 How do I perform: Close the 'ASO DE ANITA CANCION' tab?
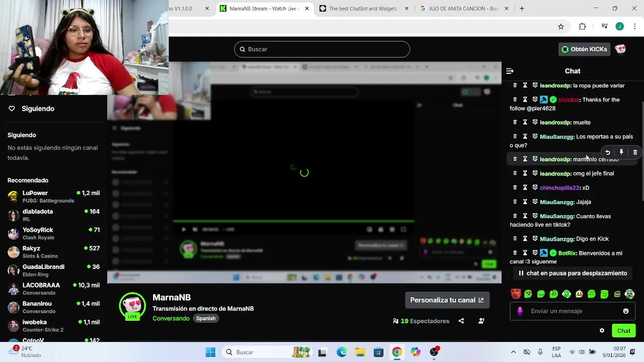pyautogui.click(x=506, y=9)
